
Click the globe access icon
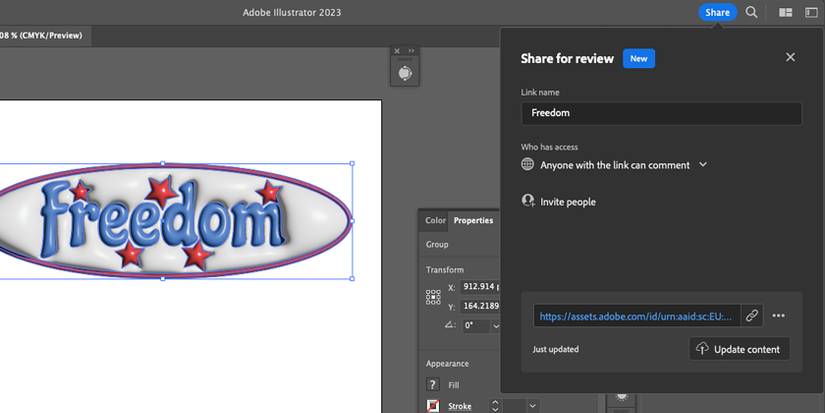click(527, 164)
